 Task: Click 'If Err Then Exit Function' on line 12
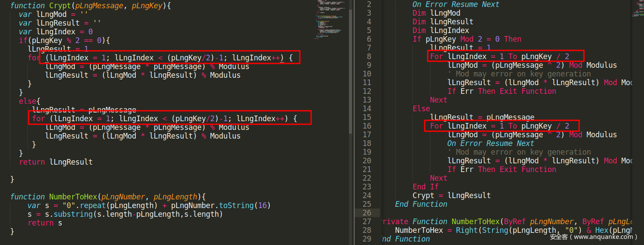tap(502, 91)
